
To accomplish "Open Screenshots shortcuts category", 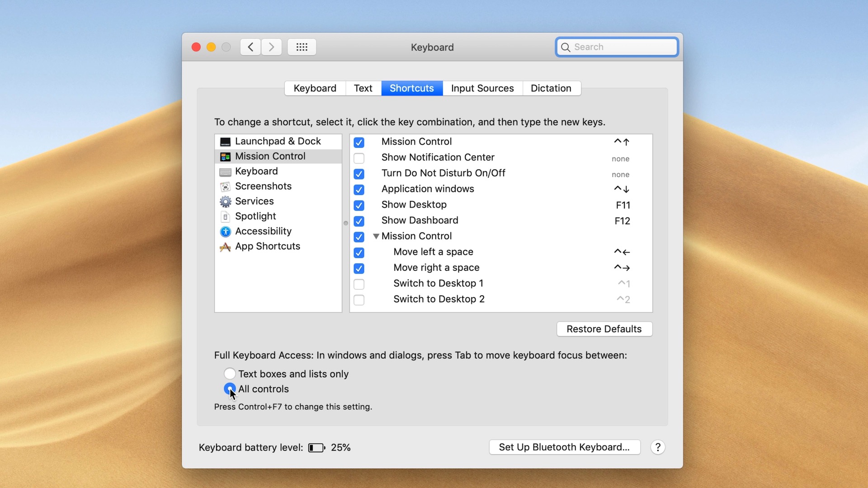I will (264, 186).
